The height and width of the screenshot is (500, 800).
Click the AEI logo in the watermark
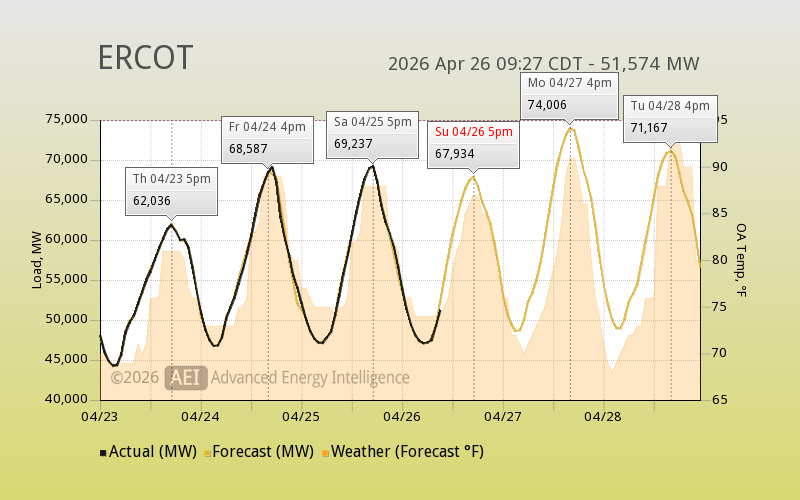[185, 377]
